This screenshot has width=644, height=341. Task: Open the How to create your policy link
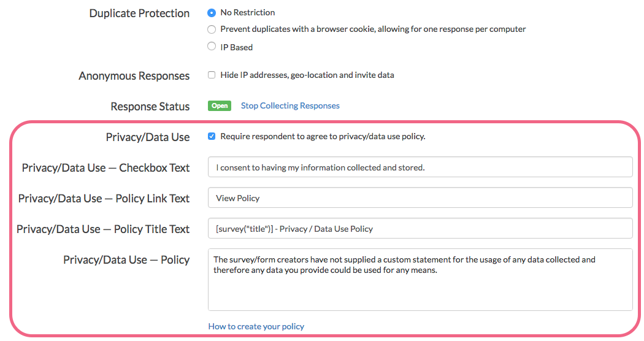point(256,326)
